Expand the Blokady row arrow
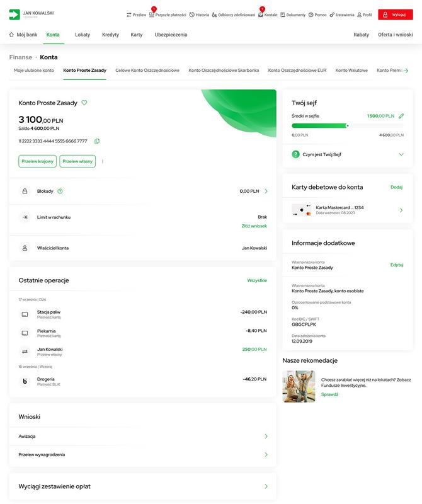This screenshot has width=422, height=504. 266,191
